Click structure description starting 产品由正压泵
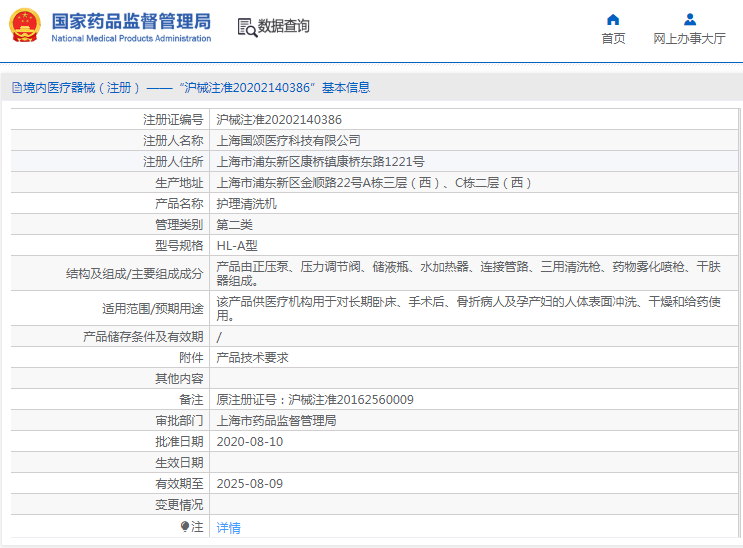This screenshot has height=548, width=743. tap(469, 274)
